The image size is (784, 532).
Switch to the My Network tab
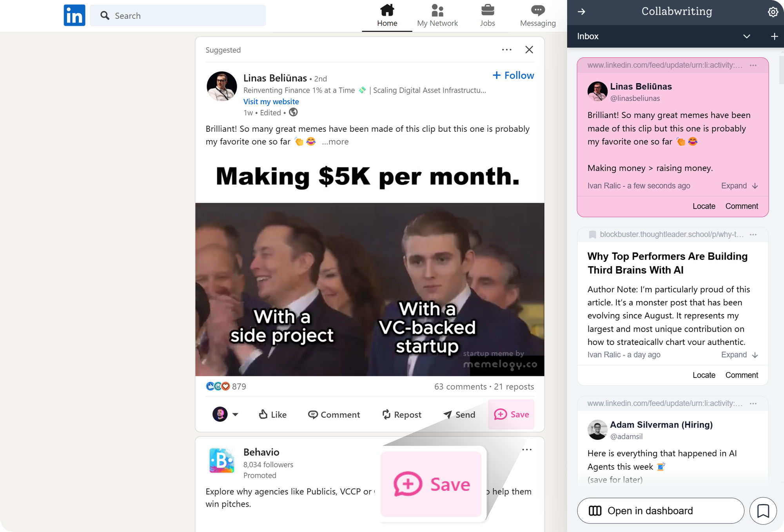tap(437, 16)
